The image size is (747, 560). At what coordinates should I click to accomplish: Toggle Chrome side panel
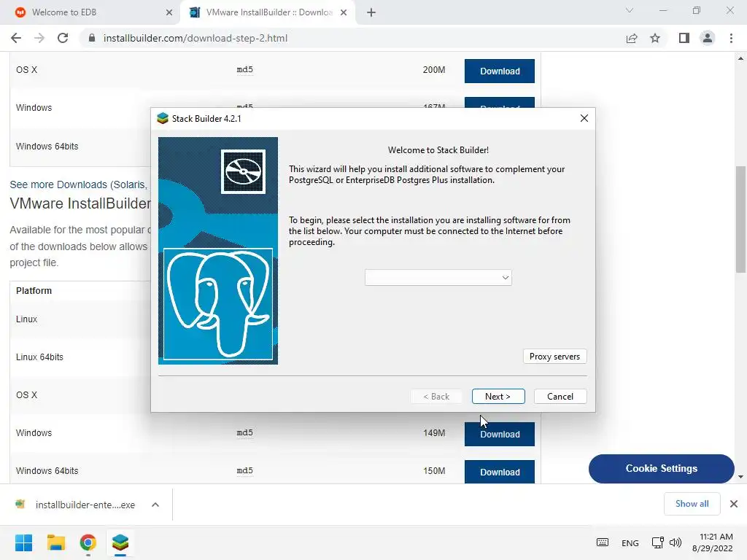(x=684, y=38)
